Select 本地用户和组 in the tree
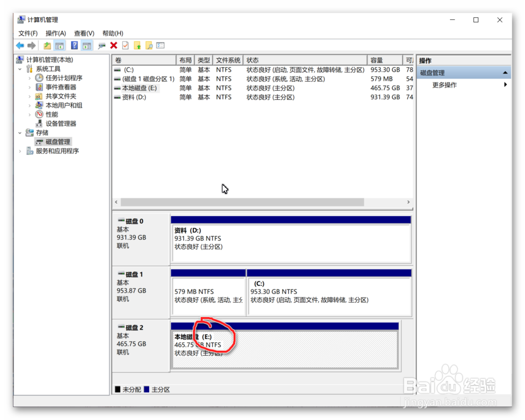This screenshot has width=525, height=420. (x=64, y=105)
